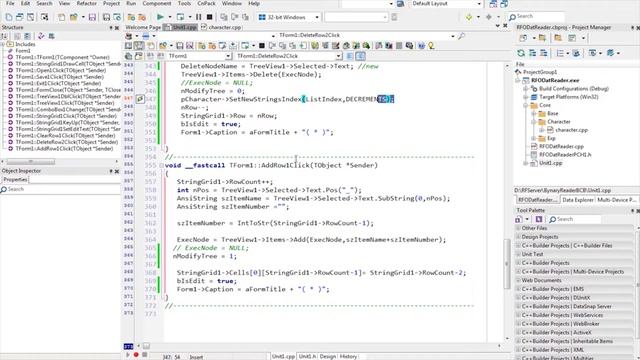Click horizontal scrollbar in Structure panel
This screenshot has width=640, height=360.
[31, 162]
